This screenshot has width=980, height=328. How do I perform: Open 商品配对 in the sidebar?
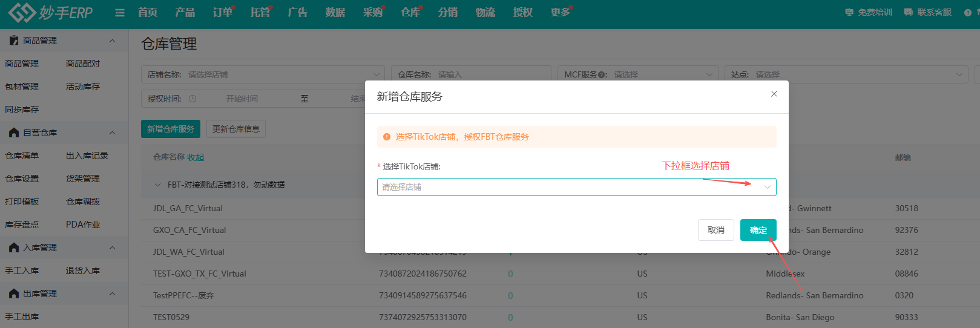point(83,64)
